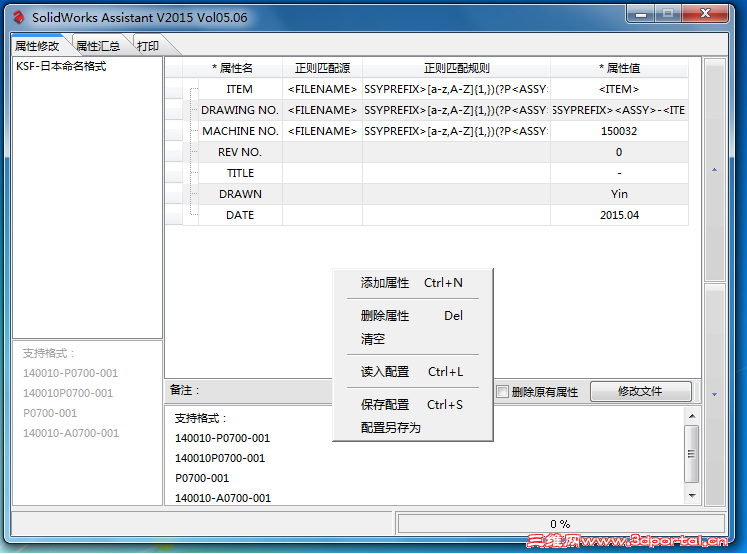Image resolution: width=747 pixels, height=554 pixels.
Task: Click the regex rule cell in DRAWING NO. row
Action: 456,110
